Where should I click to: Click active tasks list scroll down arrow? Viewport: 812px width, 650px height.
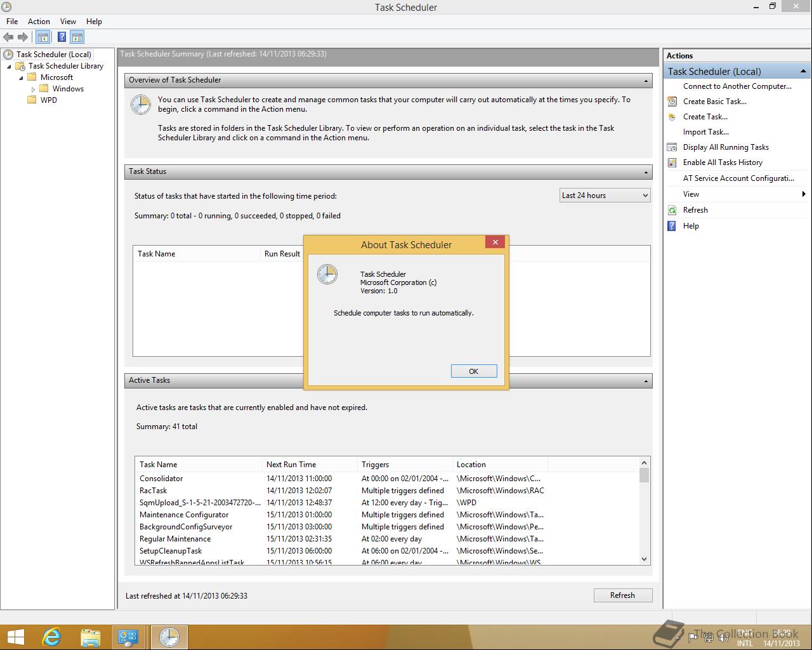[x=644, y=559]
